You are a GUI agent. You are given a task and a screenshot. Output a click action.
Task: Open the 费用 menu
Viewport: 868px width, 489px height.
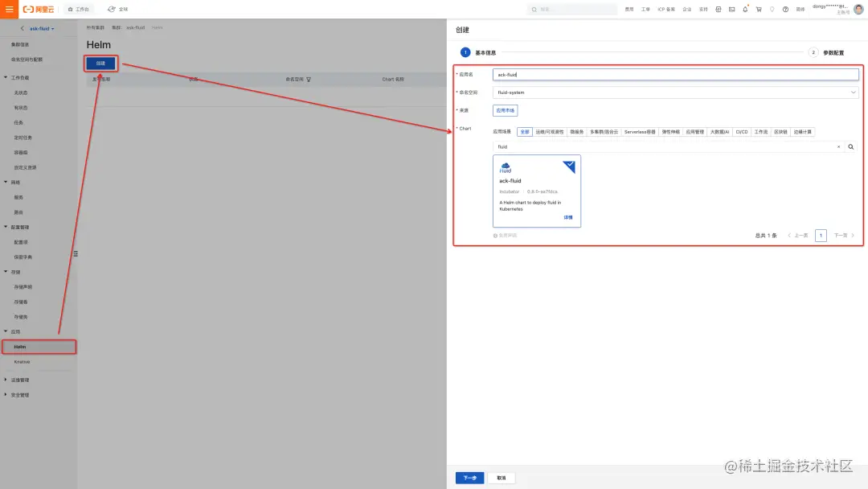(x=628, y=9)
